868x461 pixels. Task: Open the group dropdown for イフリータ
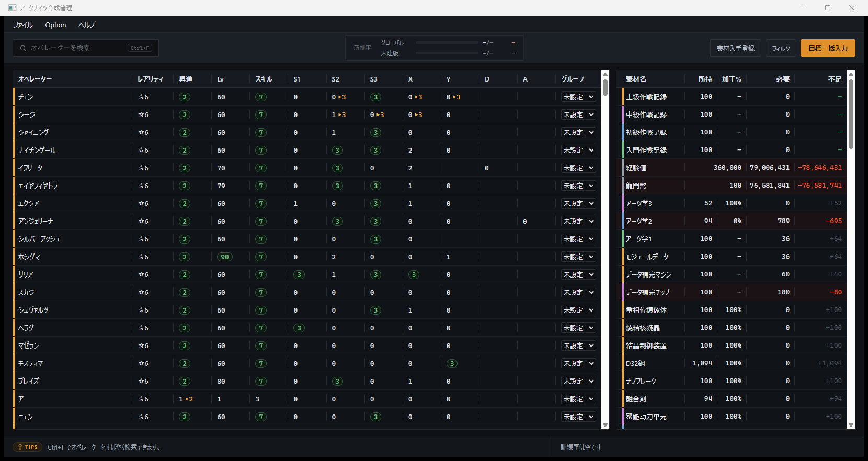pos(578,168)
